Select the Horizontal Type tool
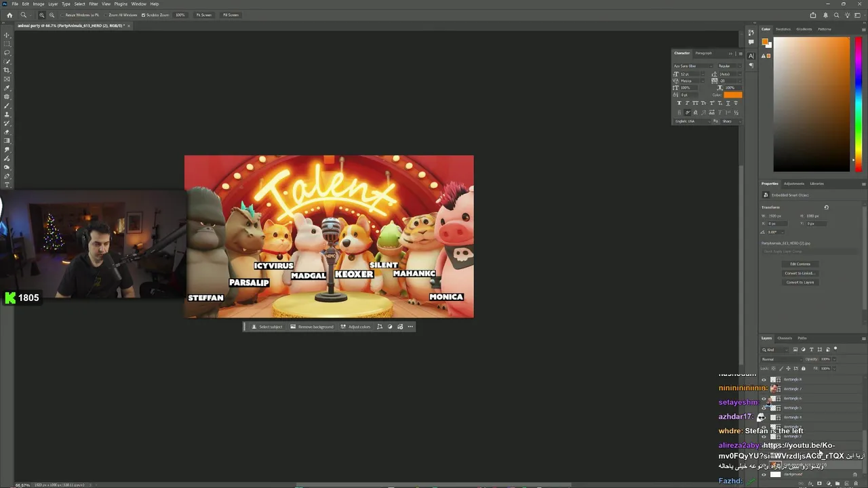The height and width of the screenshot is (488, 868). [x=7, y=185]
